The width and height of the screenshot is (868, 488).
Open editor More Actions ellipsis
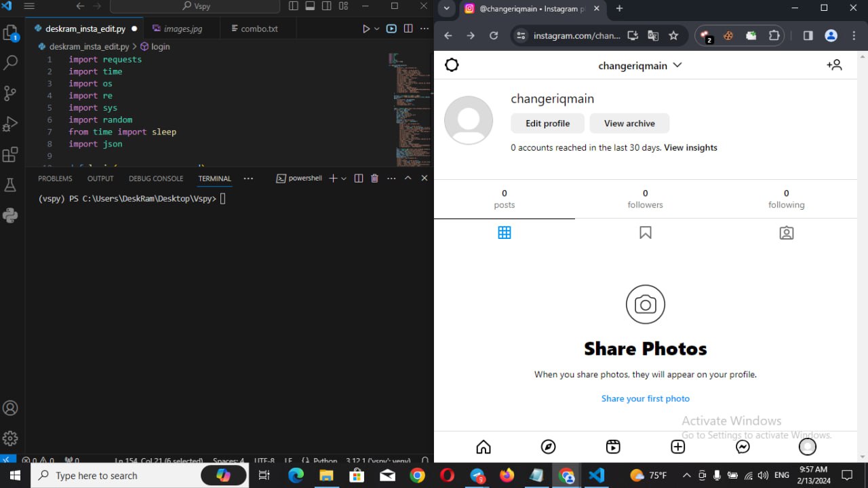point(425,29)
